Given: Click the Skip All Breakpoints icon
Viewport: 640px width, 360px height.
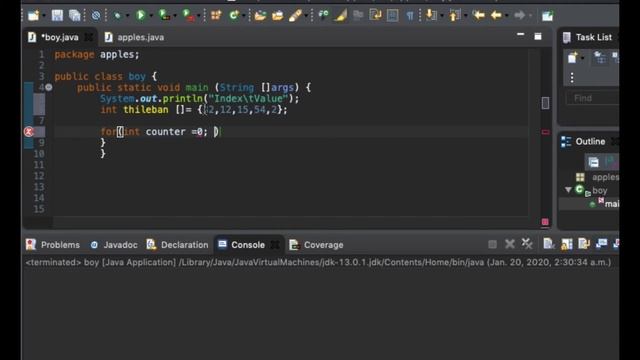Looking at the screenshot, I should coord(96,16).
